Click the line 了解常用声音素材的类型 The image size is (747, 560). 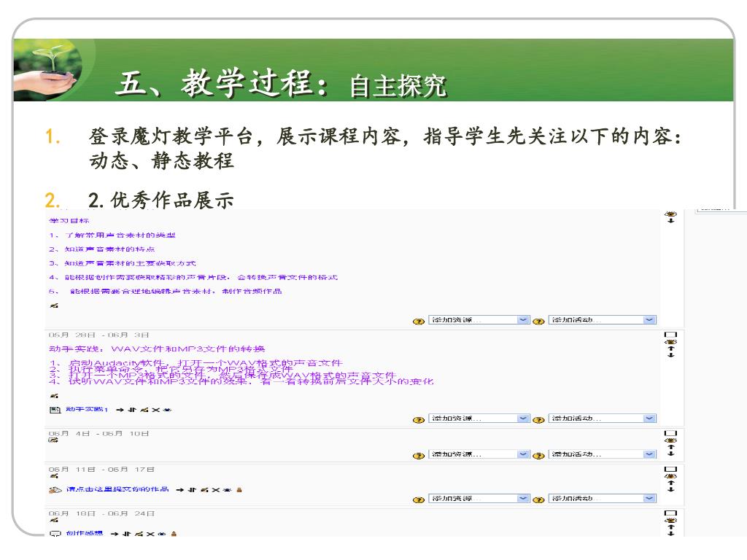click(120, 235)
